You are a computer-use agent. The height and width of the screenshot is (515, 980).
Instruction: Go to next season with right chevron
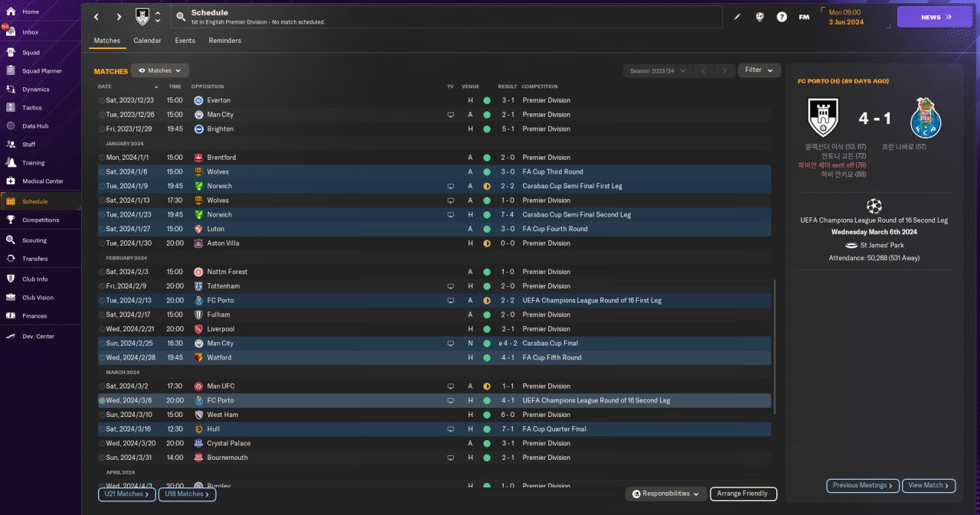tap(724, 70)
